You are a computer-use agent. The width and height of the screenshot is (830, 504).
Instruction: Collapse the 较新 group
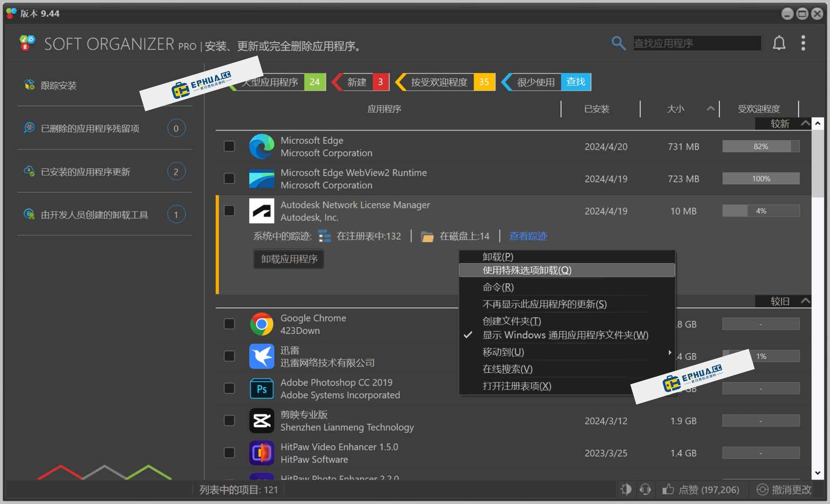[805, 124]
